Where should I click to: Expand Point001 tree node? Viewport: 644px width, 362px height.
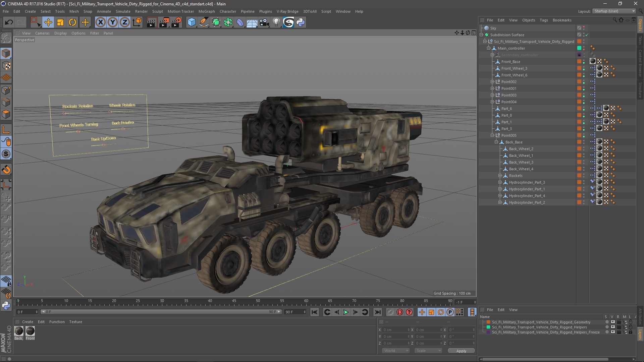coord(493,88)
